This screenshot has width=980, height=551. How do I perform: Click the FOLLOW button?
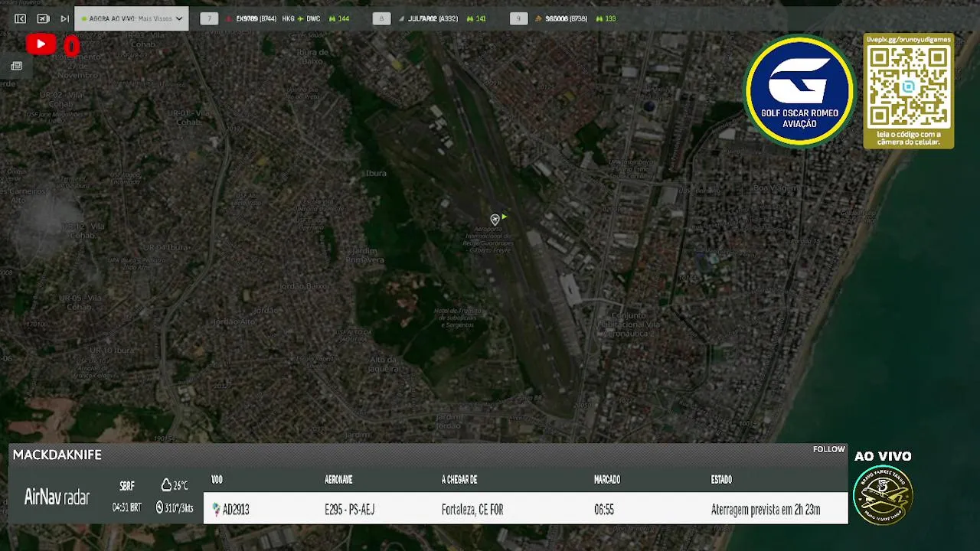tap(829, 449)
